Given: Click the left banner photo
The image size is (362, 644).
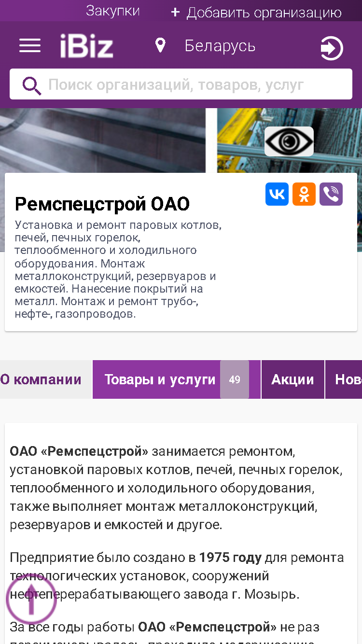Looking at the screenshot, I should (103, 140).
